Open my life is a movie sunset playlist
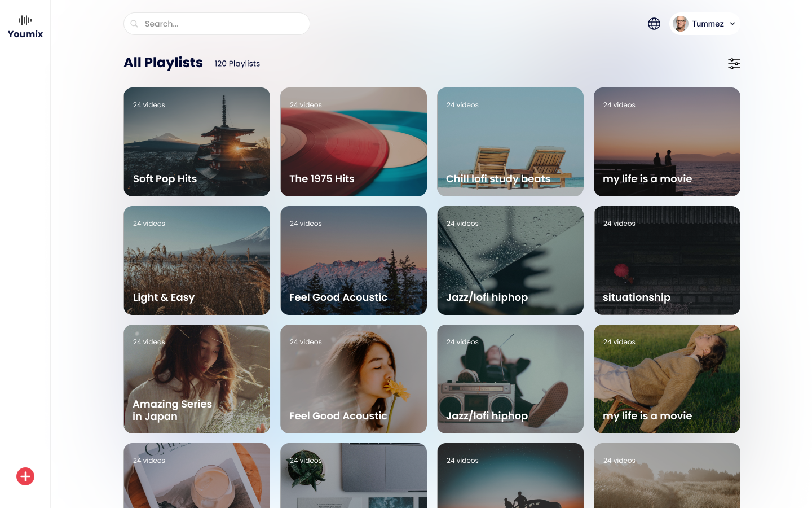Screen dimensions: 812x508 (667, 142)
